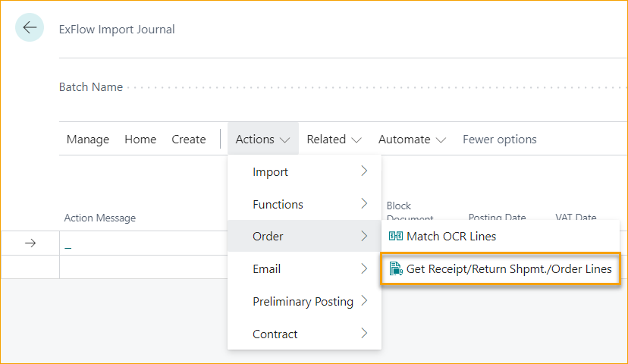Click Fewer options
The width and height of the screenshot is (628, 364).
tap(499, 140)
